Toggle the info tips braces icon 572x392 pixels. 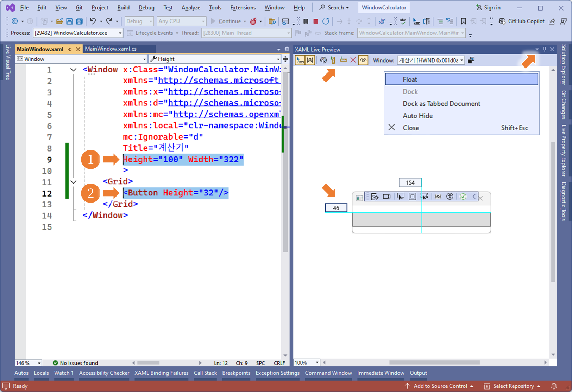tap(310, 60)
